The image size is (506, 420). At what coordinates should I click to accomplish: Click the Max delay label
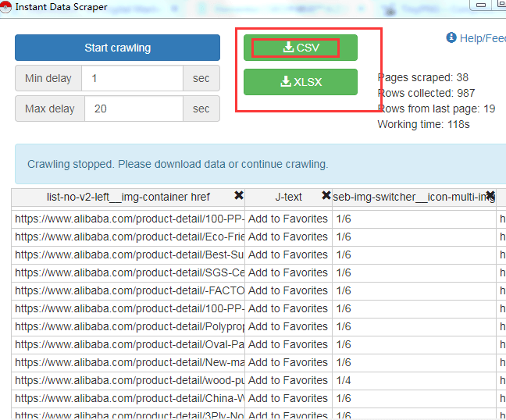coord(50,109)
